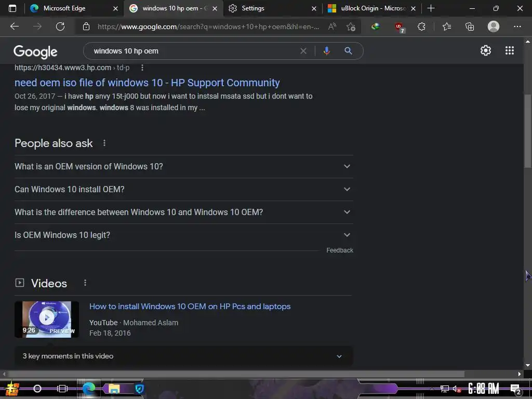Open Google quick settings gear
This screenshot has height=399, width=532.
coord(486,50)
